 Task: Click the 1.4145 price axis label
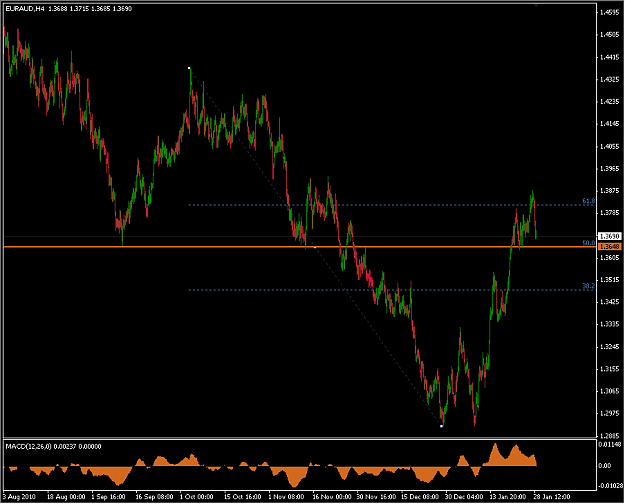[x=610, y=124]
